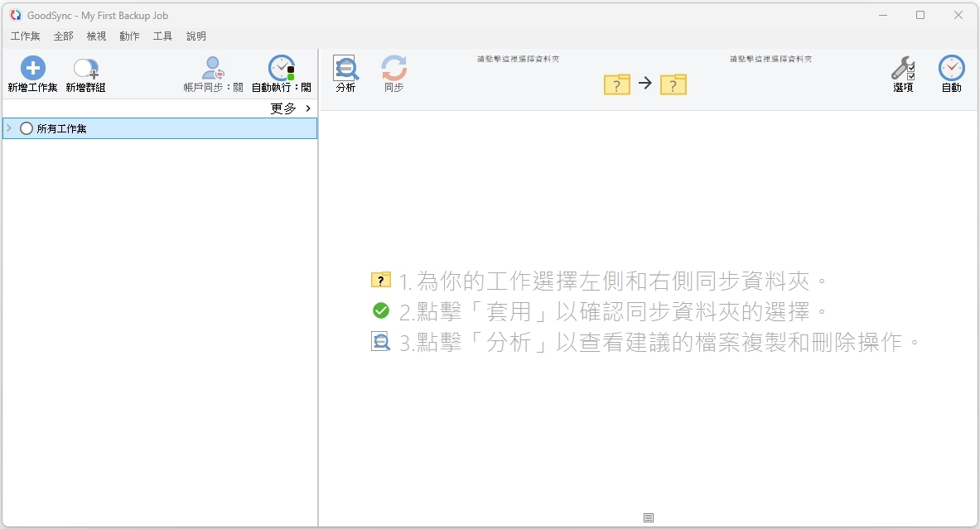Open the 自動 clock icon at right
The width and height of the screenshot is (980, 529).
coord(951,67)
